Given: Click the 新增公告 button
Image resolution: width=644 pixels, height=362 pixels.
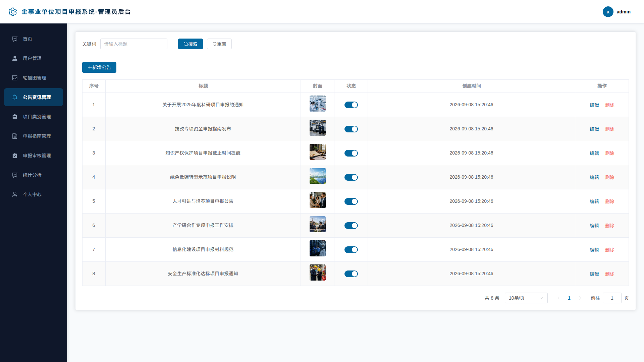Looking at the screenshot, I should 99,67.
